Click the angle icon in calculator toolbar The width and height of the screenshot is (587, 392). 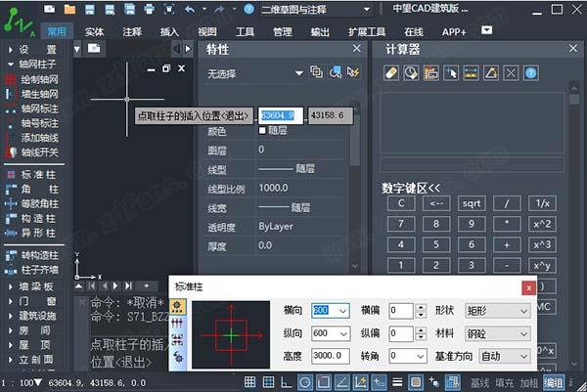pos(491,73)
